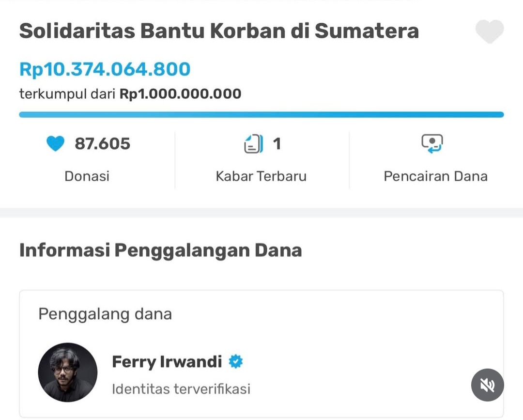This screenshot has height=420, width=523.
Task: Click the 87.605 donation count
Action: [102, 144]
